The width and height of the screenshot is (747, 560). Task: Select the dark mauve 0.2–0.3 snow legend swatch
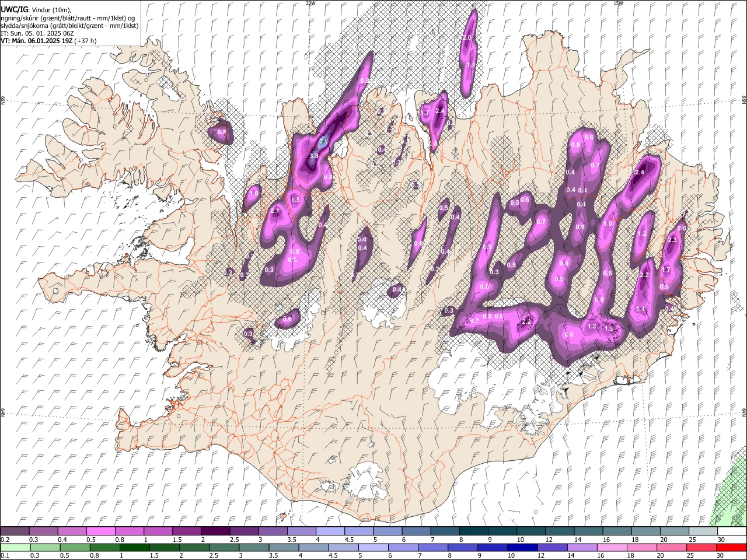(15, 531)
